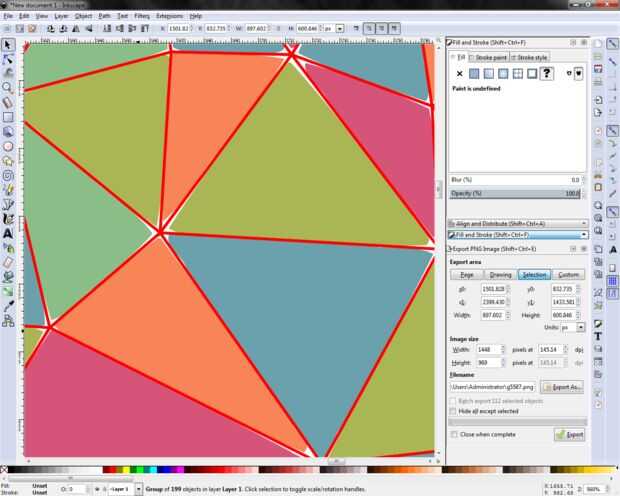Toggle enable snapping at top of snap bar

(x=612, y=44)
